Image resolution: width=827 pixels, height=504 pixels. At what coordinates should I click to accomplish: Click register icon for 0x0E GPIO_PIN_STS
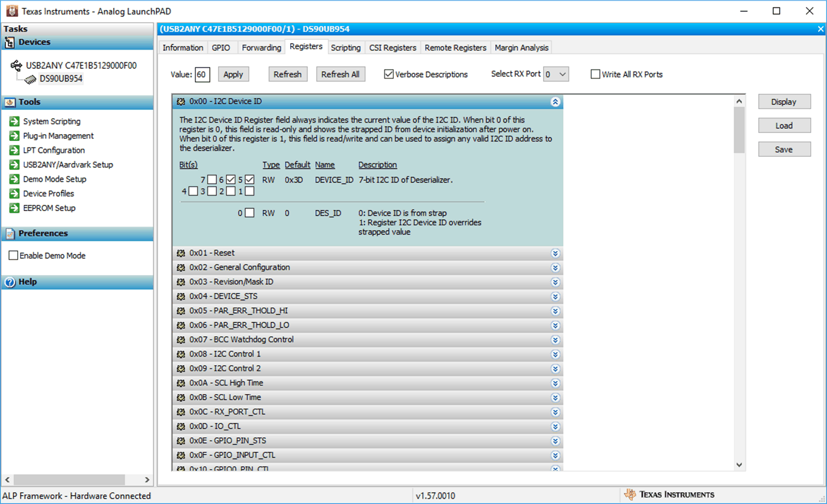[181, 440]
